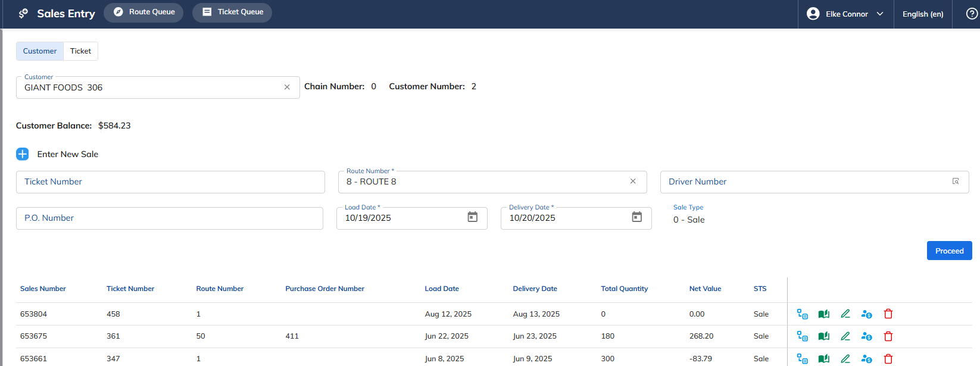
Task: Open the Delivery Date calendar picker
Action: [637, 217]
